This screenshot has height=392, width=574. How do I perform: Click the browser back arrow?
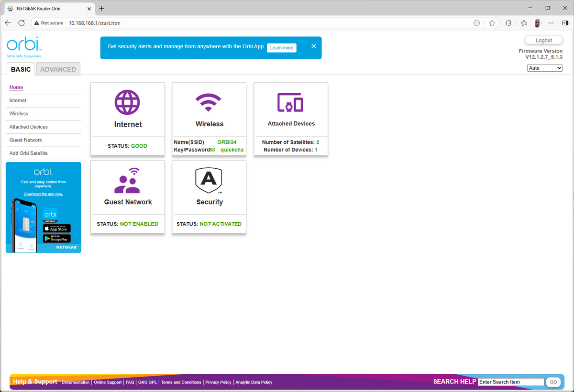[x=8, y=23]
